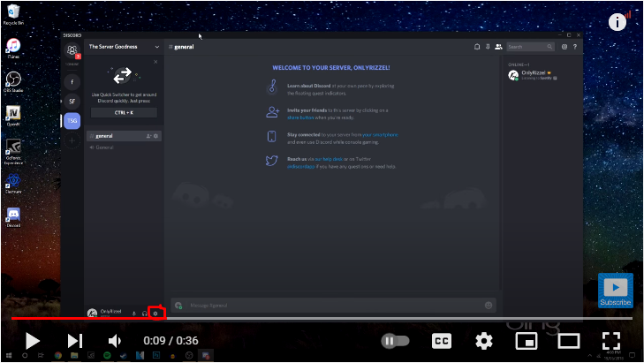Image resolution: width=644 pixels, height=363 pixels.
Task: Enable theater mode view
Action: coord(568,341)
